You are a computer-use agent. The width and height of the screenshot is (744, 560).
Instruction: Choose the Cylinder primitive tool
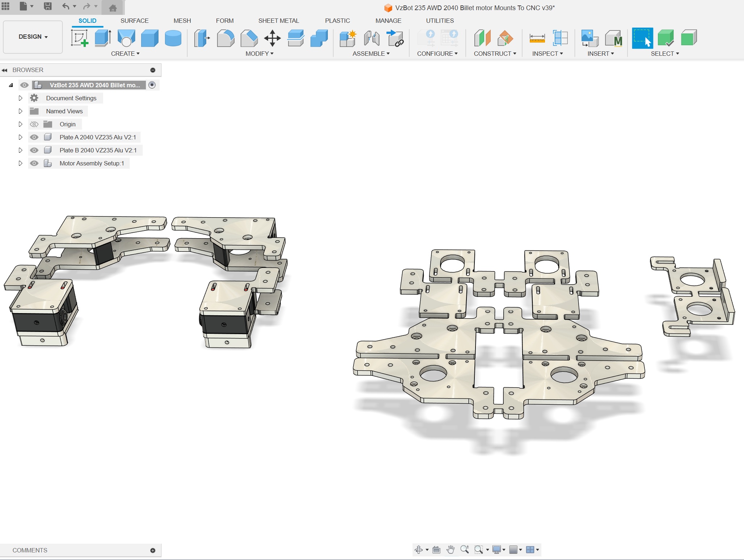173,38
